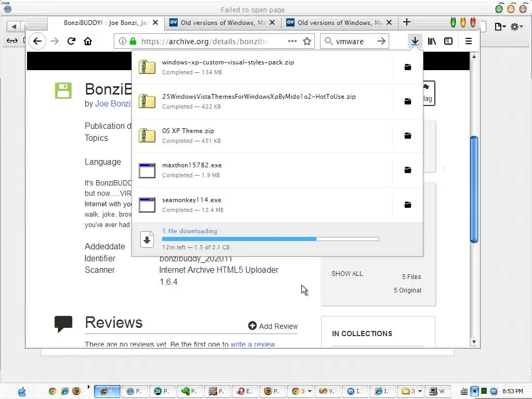Click the glasses icon in the background window
Image resolution: width=532 pixels, height=399 pixels.
[x=12, y=41]
